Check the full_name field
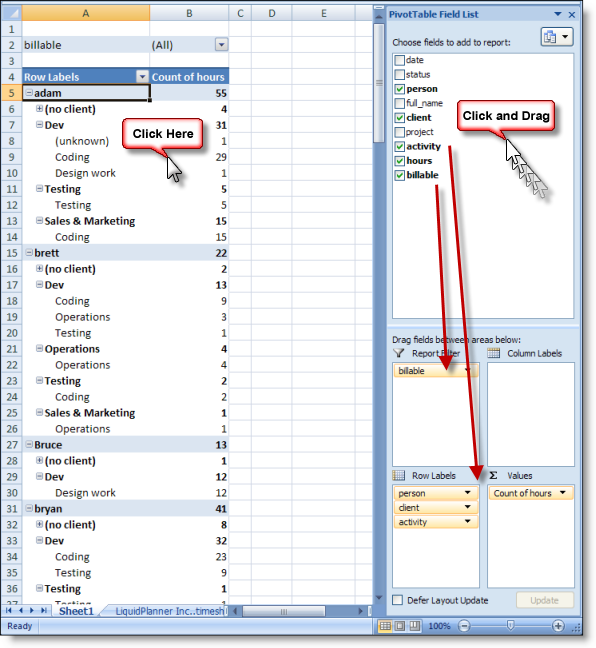Image resolution: width=596 pixels, height=648 pixels. [x=399, y=103]
